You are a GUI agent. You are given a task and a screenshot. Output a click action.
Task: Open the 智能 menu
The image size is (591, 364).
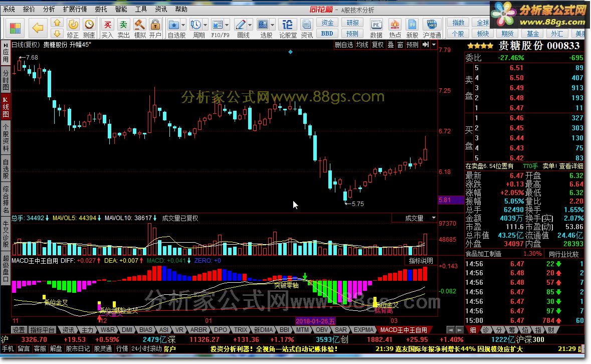point(121,9)
